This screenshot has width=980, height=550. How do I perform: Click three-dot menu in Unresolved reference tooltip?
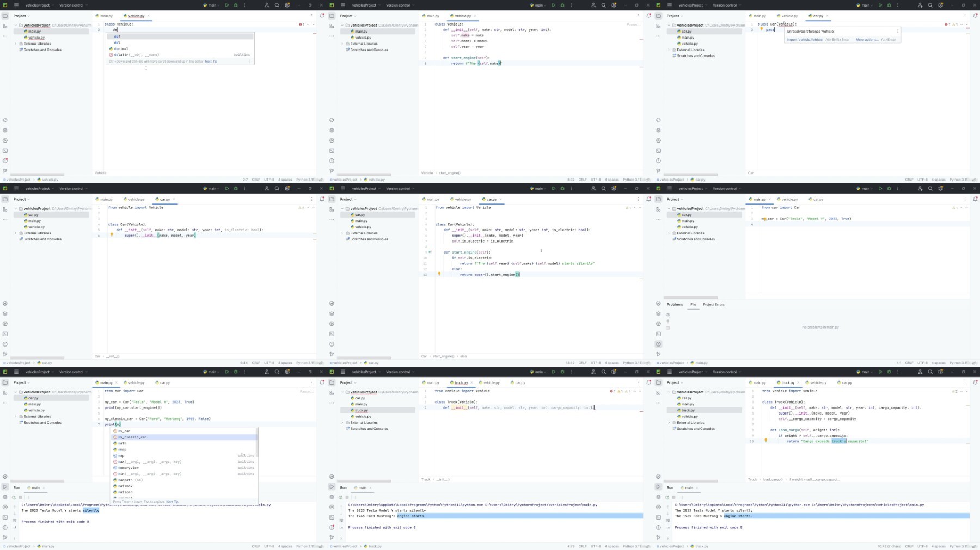point(898,31)
